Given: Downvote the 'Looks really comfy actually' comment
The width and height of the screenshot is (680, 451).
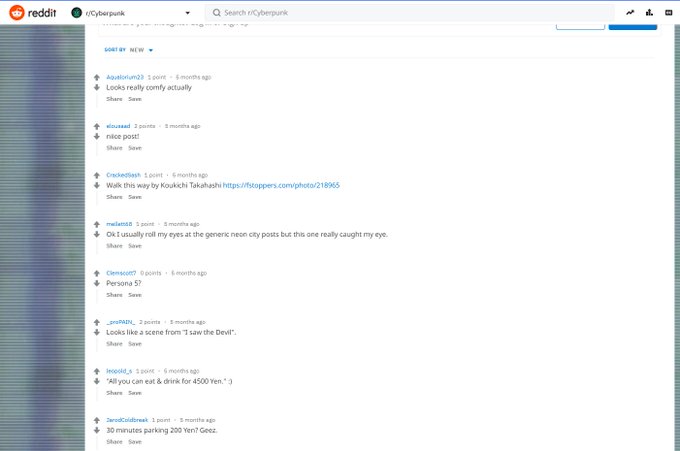Looking at the screenshot, I should (97, 88).
